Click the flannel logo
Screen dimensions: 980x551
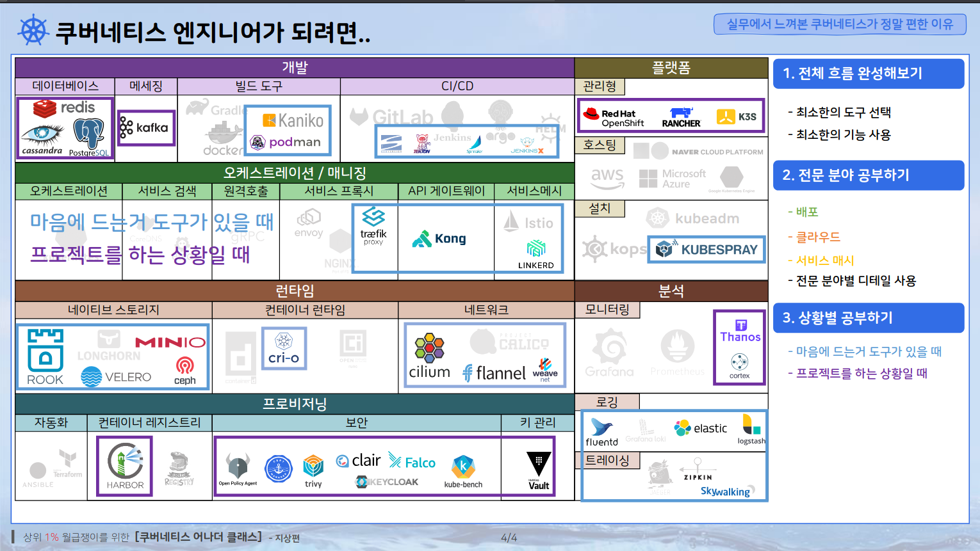[494, 373]
